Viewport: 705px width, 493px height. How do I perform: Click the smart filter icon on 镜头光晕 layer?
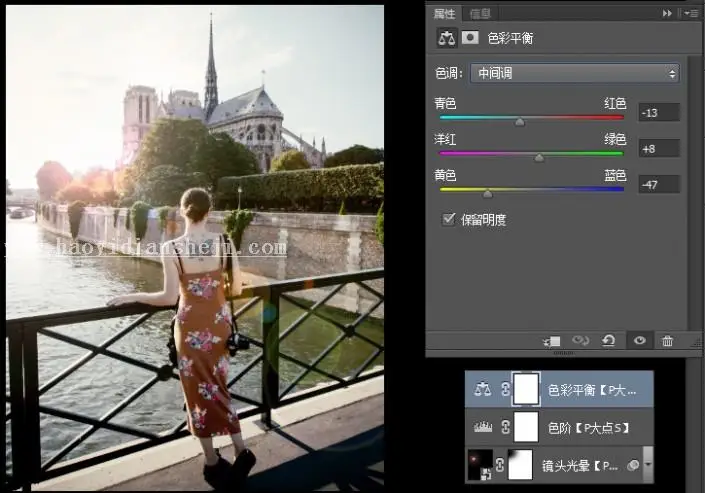tap(633, 465)
